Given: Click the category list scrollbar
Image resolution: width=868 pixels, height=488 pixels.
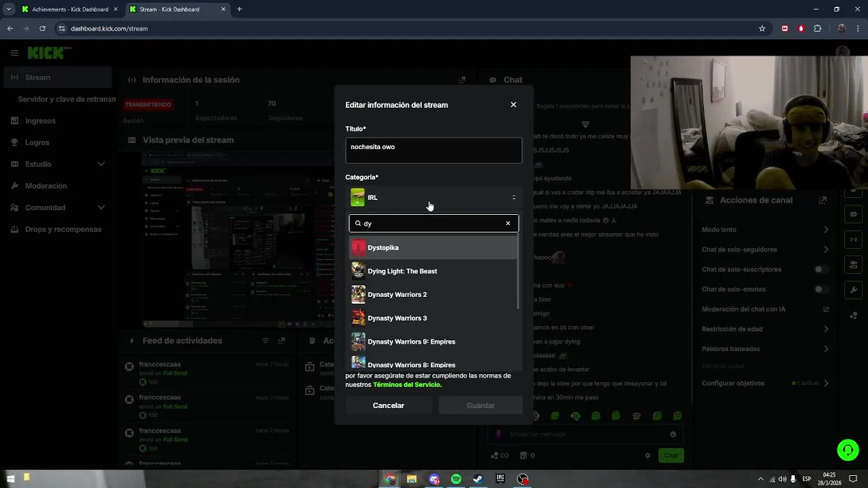Looking at the screenshot, I should click(x=519, y=271).
